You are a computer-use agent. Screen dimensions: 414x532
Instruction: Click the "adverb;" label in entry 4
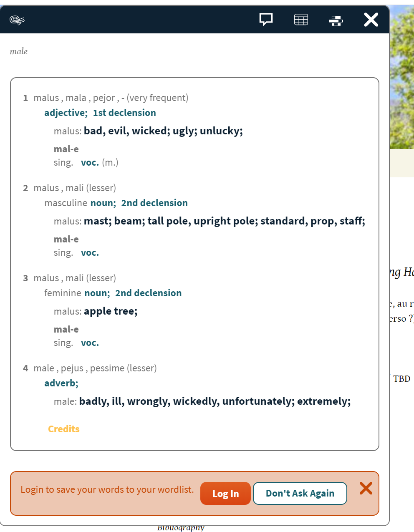click(x=61, y=383)
